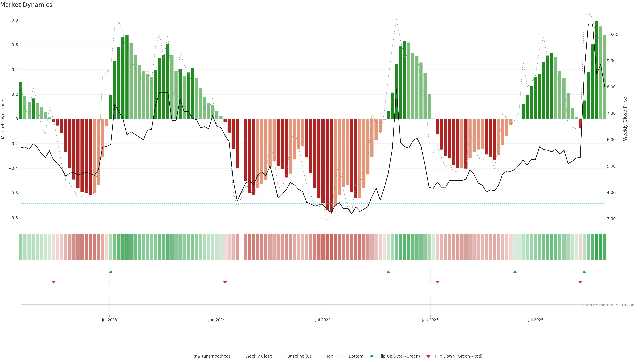Click the green flip-up triangle before Jul 2025

[515, 272]
